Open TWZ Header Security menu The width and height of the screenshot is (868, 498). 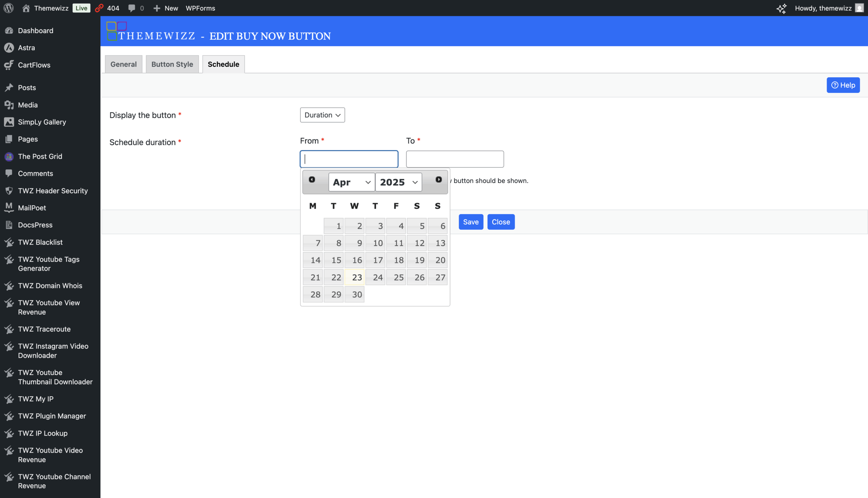[x=53, y=190]
